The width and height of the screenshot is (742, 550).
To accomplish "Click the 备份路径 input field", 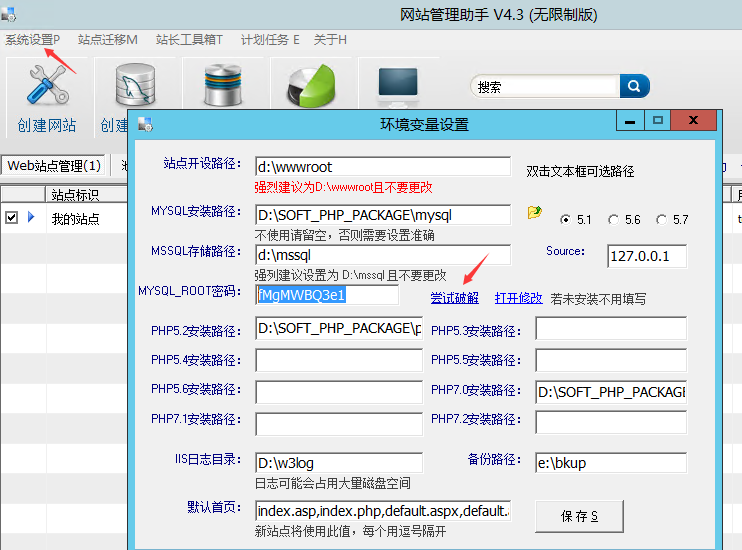I will tap(610, 462).
